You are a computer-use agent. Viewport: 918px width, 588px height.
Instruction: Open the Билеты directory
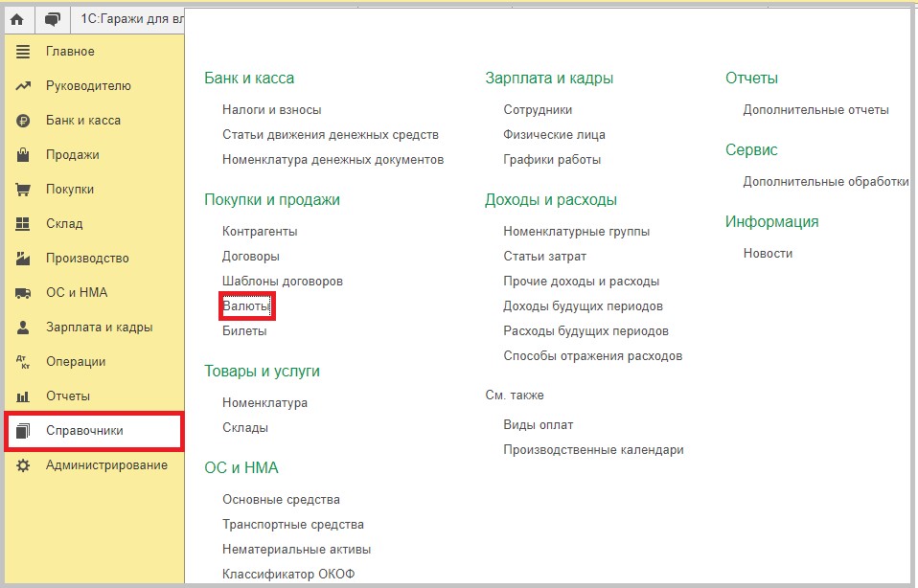pyautogui.click(x=244, y=331)
